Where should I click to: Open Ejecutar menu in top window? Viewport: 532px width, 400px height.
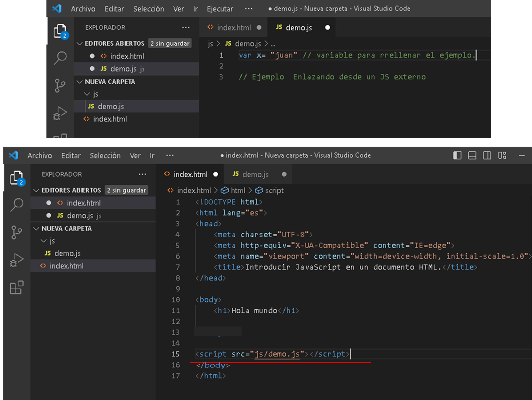pos(220,9)
